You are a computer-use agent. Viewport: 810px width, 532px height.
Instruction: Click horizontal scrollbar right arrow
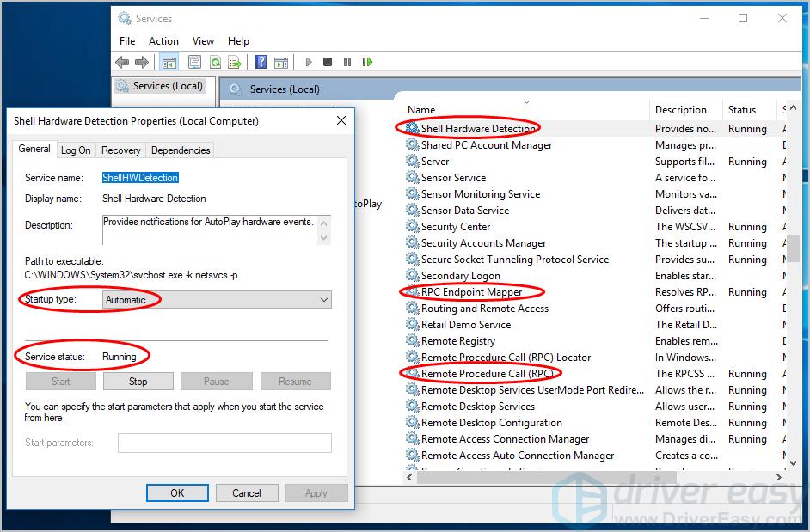click(x=778, y=477)
